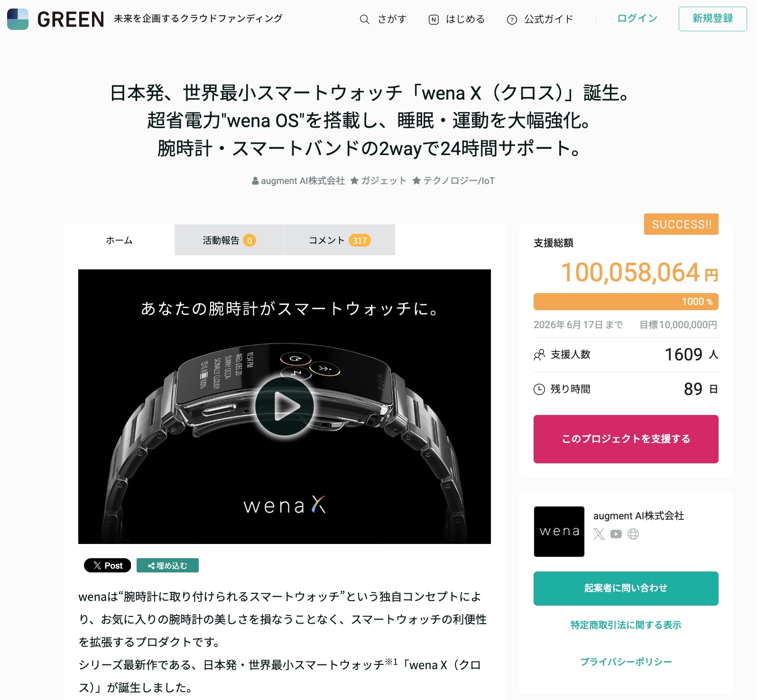Click the wena company logo thumbnail
757x700 pixels.
559,532
